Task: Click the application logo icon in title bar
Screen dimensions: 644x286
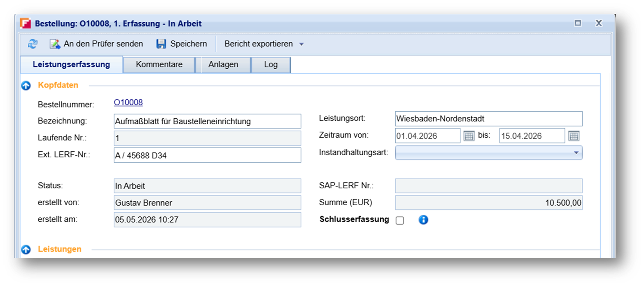Action: (26, 23)
